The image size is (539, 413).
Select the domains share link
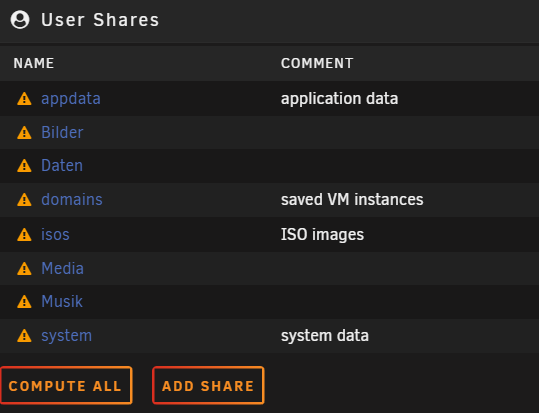[72, 199]
